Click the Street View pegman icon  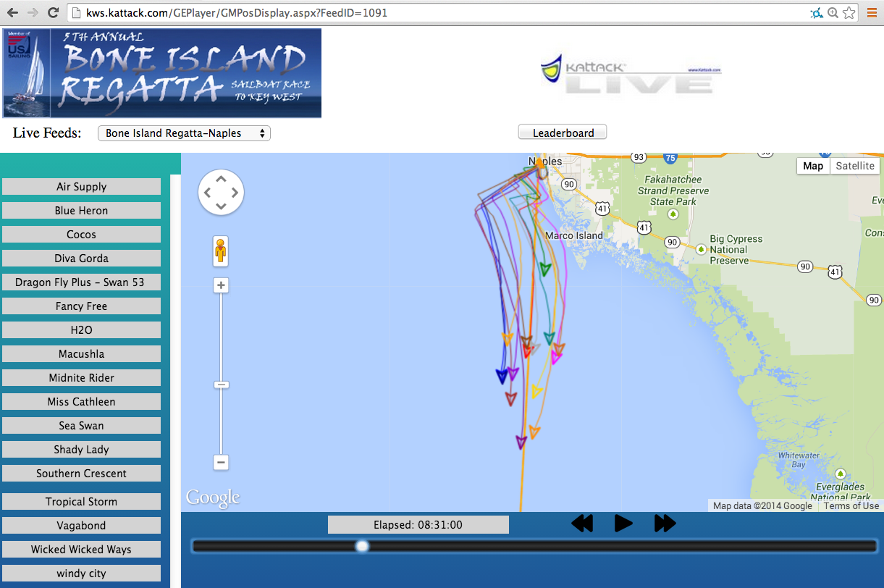pyautogui.click(x=221, y=251)
